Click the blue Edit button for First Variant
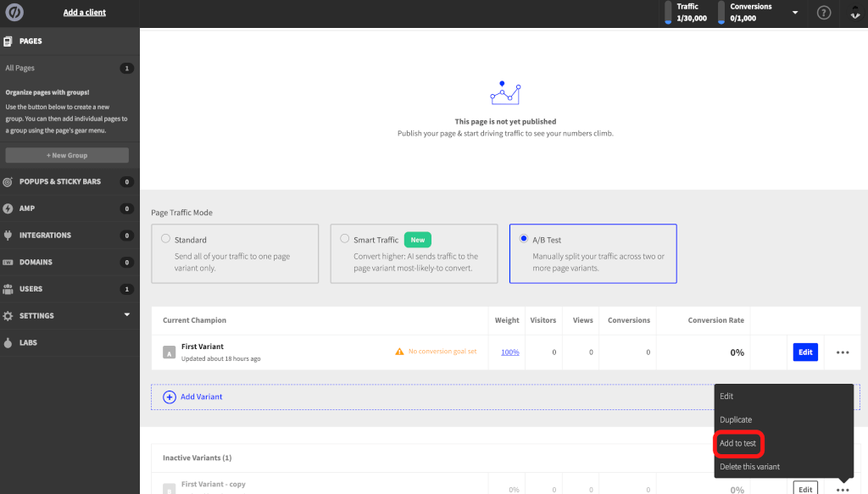 tap(805, 352)
